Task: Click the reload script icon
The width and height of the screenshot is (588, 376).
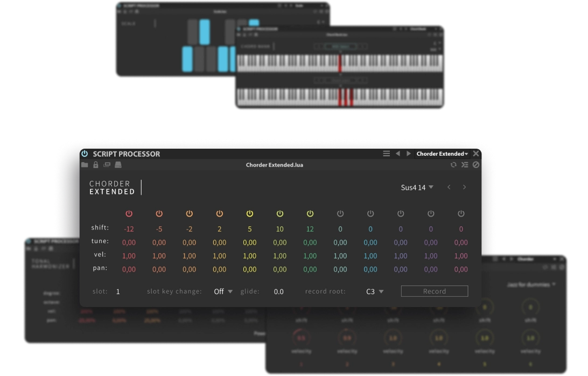Action: tap(453, 165)
